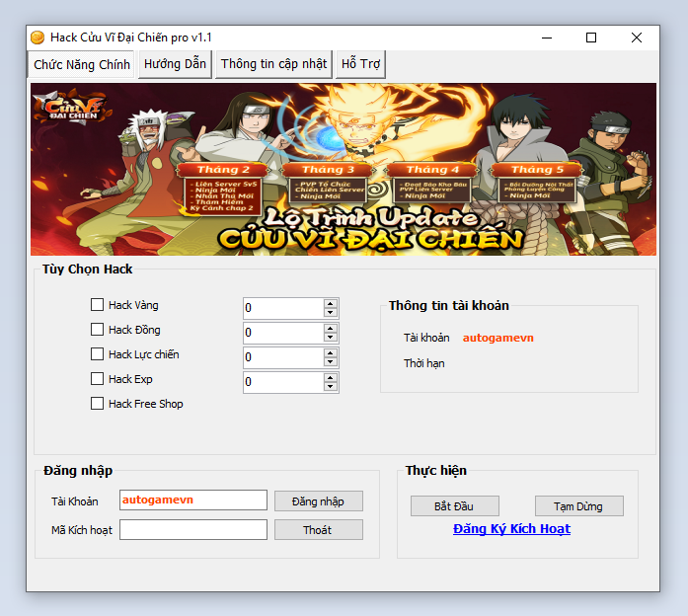
Task: Open the Thông tin cập nhật tab
Action: tap(273, 64)
